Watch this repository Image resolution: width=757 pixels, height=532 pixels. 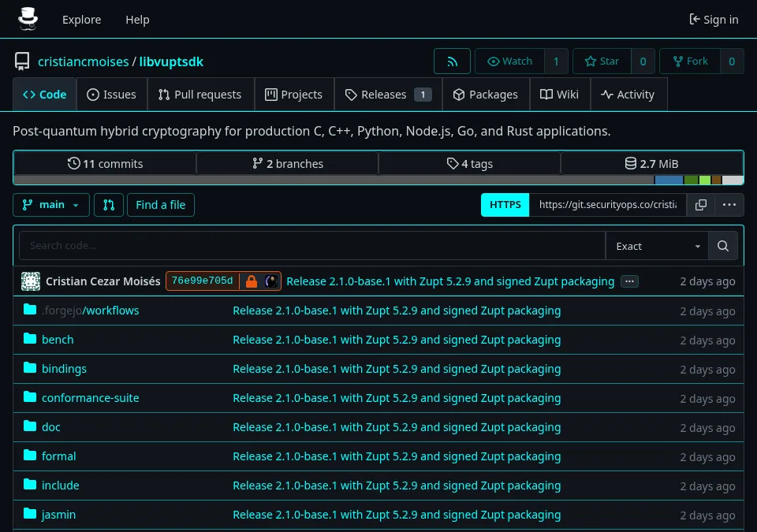coord(509,61)
